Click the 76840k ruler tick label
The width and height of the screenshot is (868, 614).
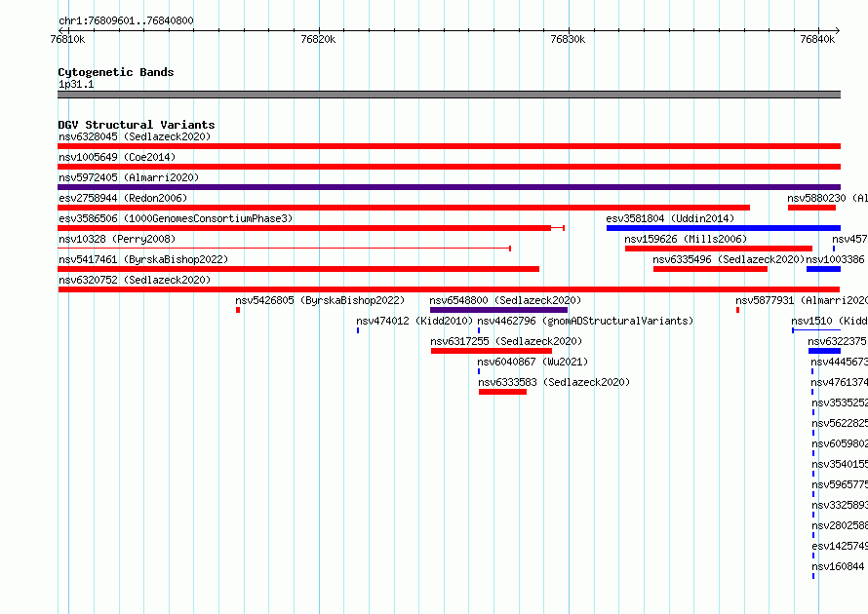click(817, 39)
